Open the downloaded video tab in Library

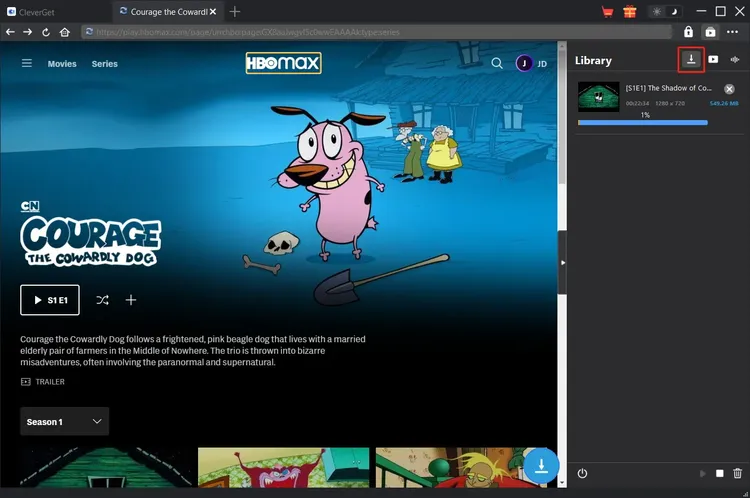coord(713,60)
